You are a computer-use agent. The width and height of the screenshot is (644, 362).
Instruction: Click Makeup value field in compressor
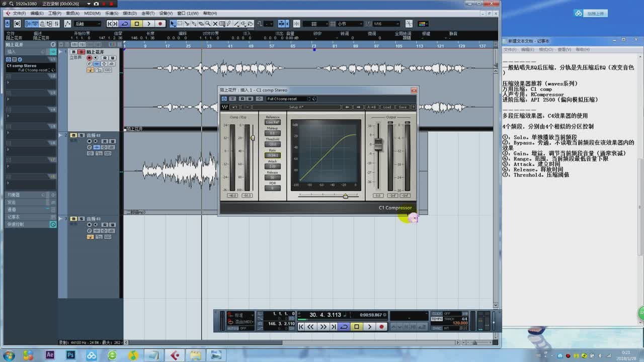pos(273,133)
